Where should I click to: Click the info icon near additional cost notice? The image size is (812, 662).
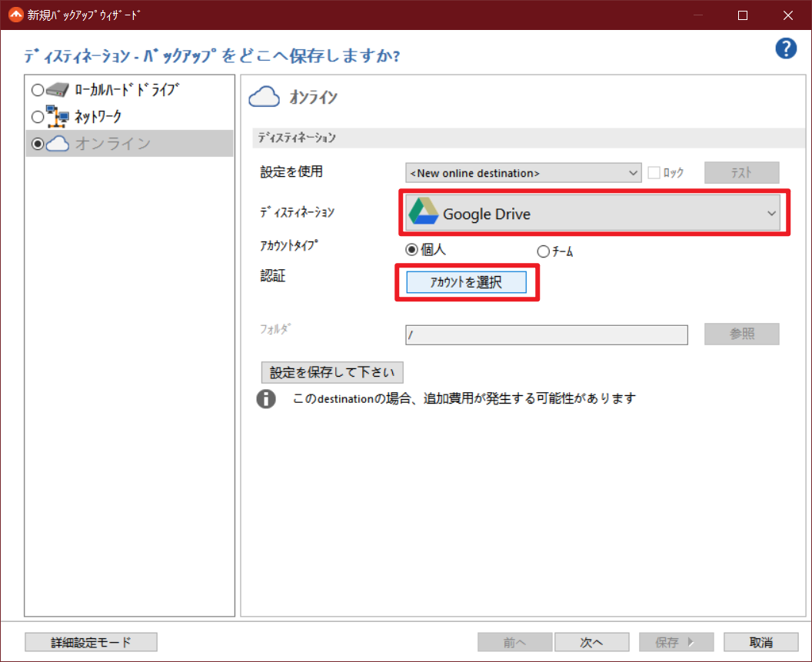265,399
